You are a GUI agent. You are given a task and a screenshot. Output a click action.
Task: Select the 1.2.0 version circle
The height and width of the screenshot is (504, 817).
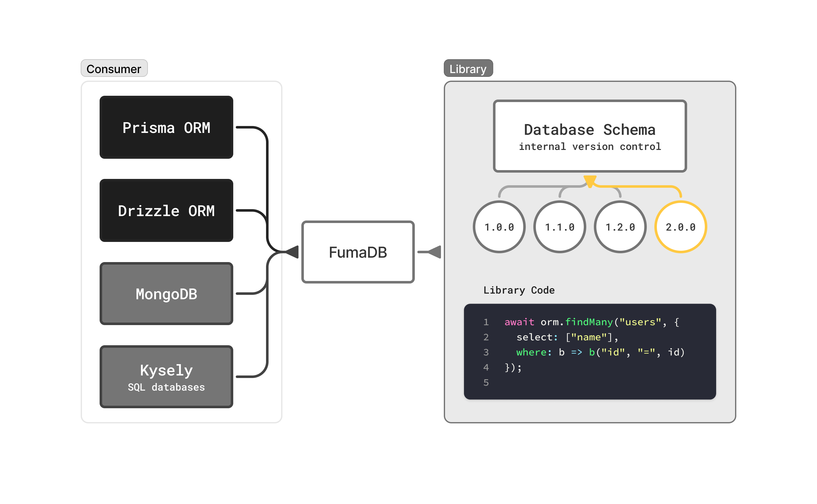click(x=620, y=227)
